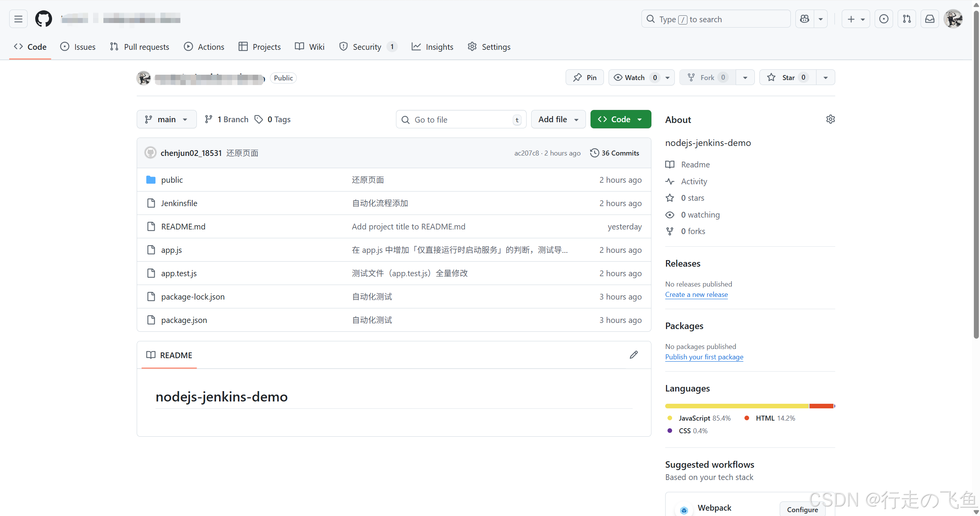Screen dimensions: 980x516
Task: Click the GitHub Octocat logo
Action: click(44, 19)
